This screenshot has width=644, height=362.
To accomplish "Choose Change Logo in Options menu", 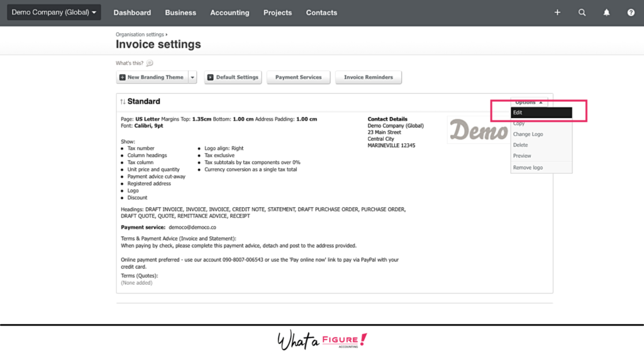I will [528, 134].
